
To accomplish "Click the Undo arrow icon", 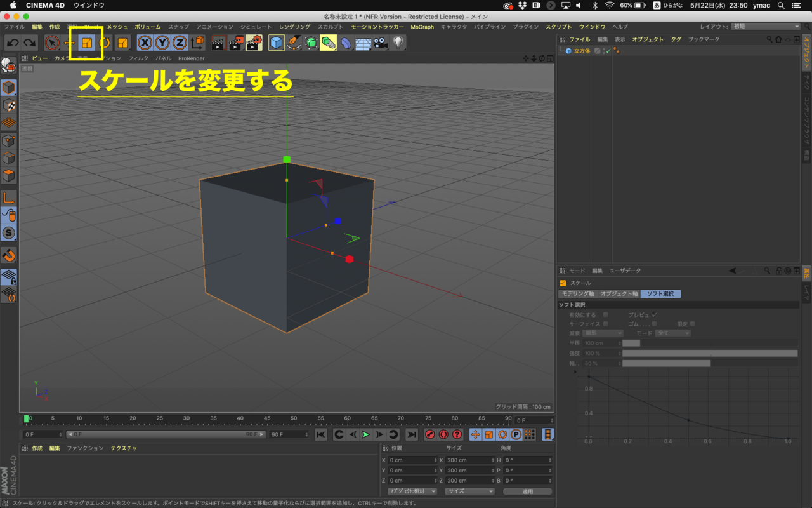I will click(13, 43).
